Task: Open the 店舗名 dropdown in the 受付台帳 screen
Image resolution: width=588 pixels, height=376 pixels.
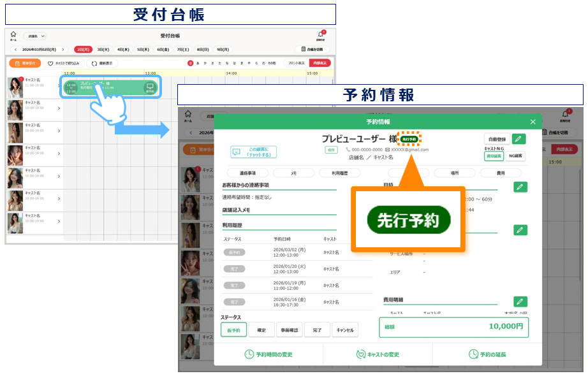Action: pos(35,36)
